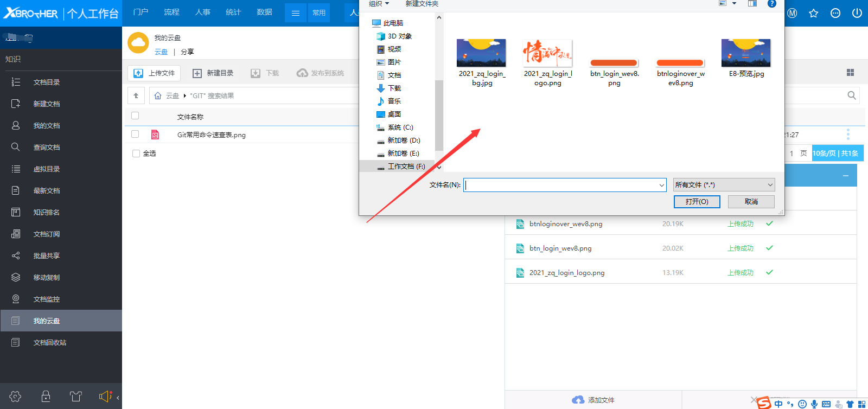Screen dimensions: 868x409
Task: Toggle the header checkbox beside 文件名称
Action: 135,116
